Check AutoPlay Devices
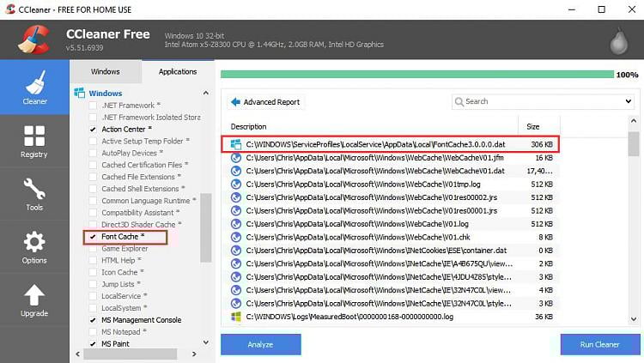The height and width of the screenshot is (363, 644). pyautogui.click(x=93, y=153)
